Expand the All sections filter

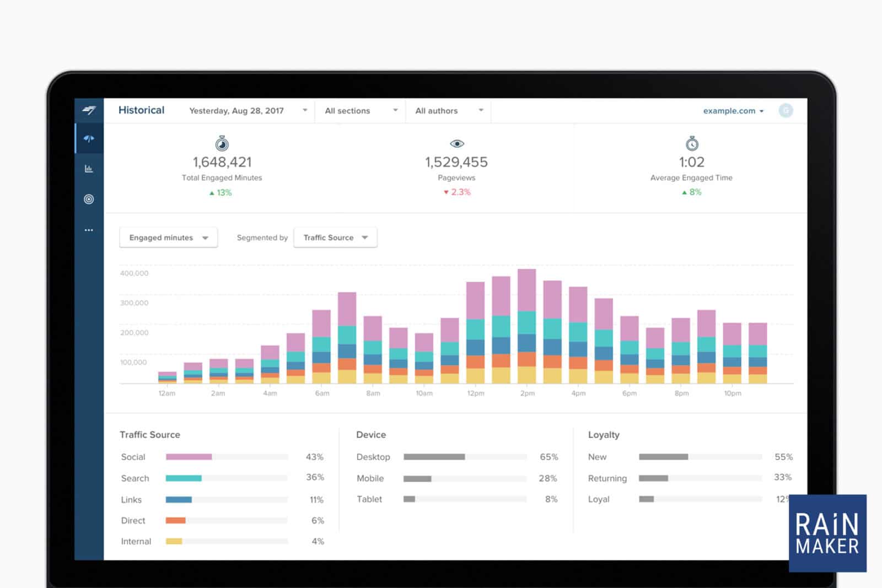361,111
